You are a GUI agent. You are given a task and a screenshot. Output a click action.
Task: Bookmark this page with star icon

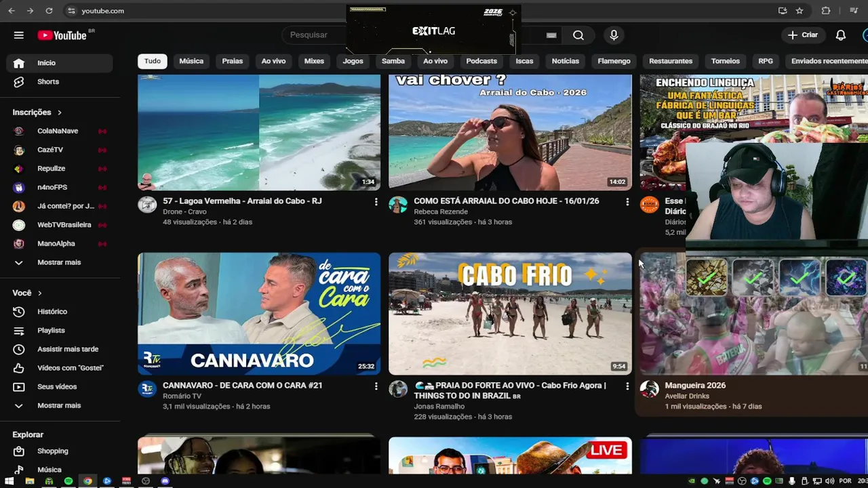(800, 11)
